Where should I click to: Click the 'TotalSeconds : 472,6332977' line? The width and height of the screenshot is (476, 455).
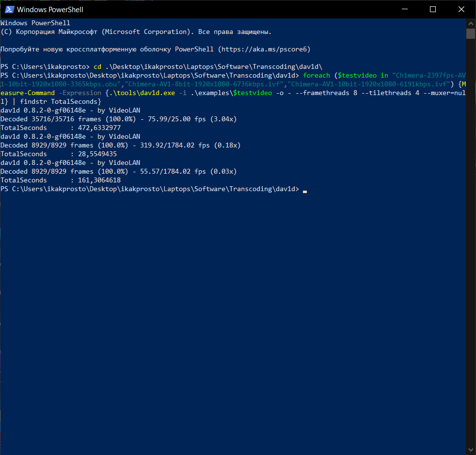click(x=61, y=128)
